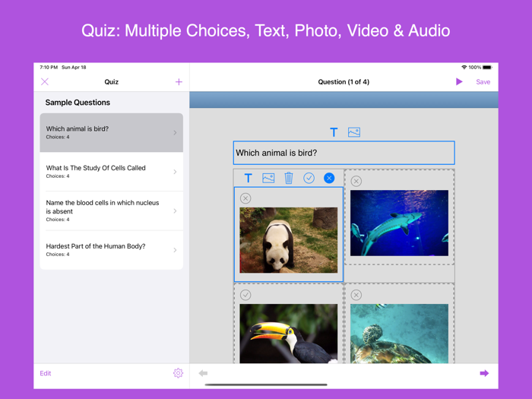The image size is (532, 399).
Task: Tap Edit at the bottom of question list
Action: tap(45, 373)
